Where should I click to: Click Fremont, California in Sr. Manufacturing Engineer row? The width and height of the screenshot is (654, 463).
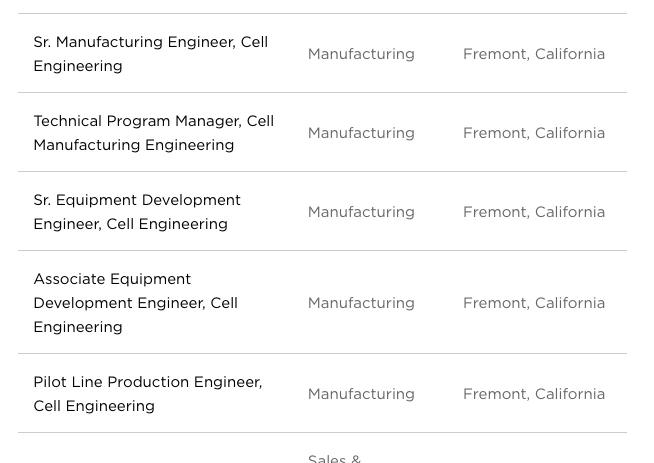point(534,54)
